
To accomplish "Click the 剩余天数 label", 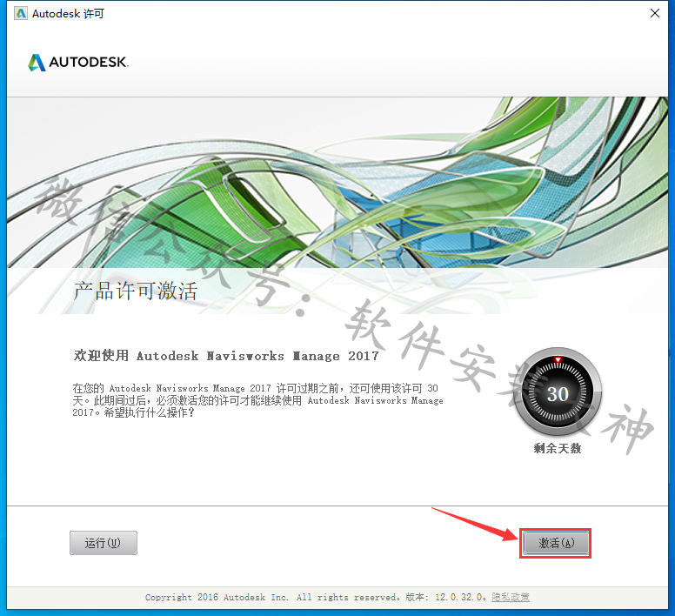I will click(x=558, y=449).
